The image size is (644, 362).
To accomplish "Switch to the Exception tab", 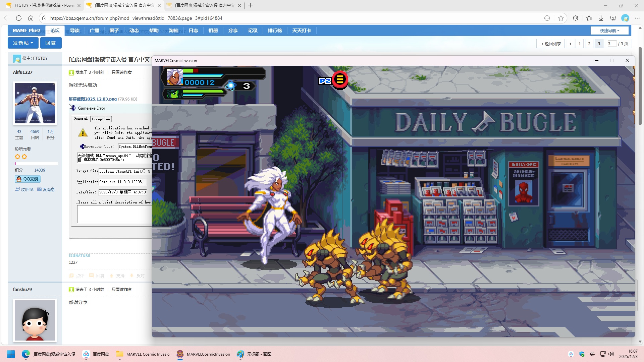I will click(101, 119).
